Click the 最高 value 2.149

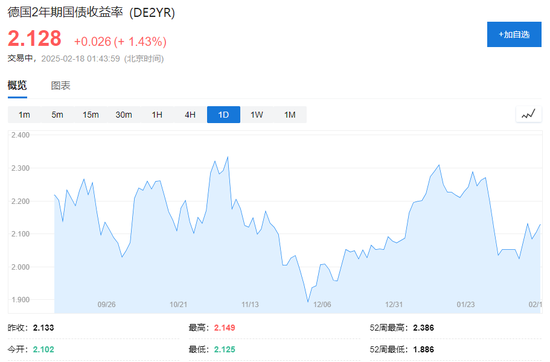tap(224, 328)
